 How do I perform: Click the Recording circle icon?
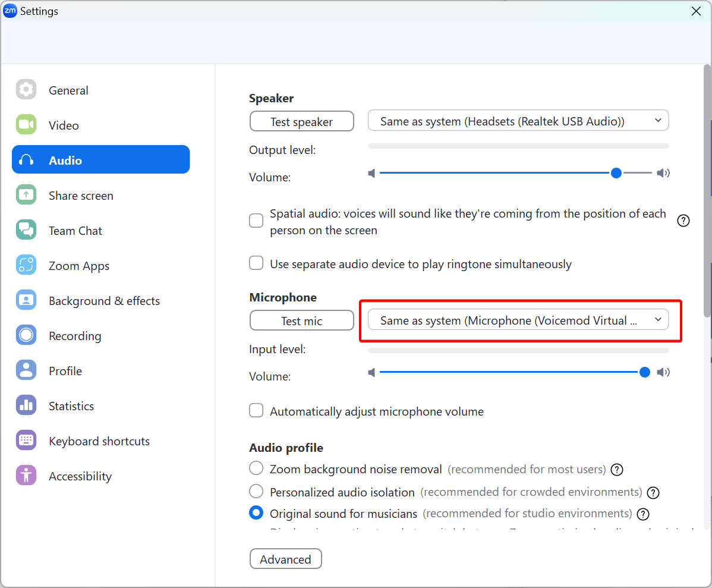[26, 335]
